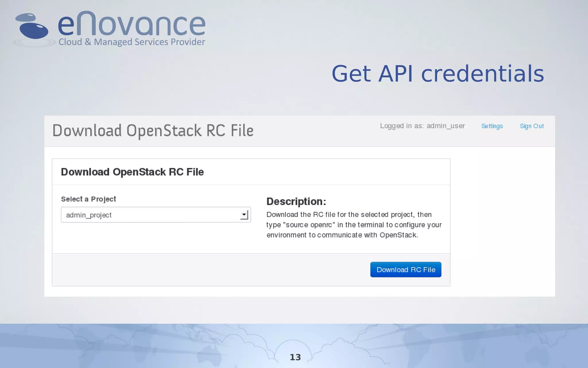Click the slide number 13
This screenshot has width=588, height=368.
pyautogui.click(x=295, y=357)
